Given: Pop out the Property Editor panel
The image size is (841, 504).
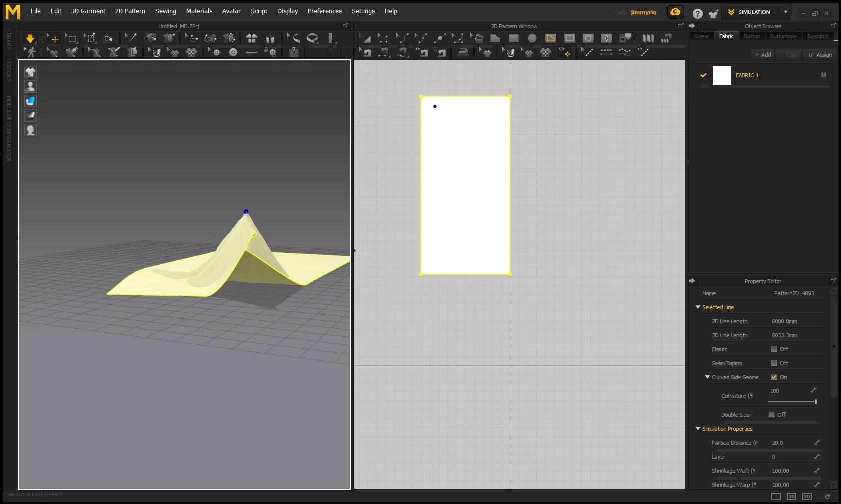Looking at the screenshot, I should (833, 280).
